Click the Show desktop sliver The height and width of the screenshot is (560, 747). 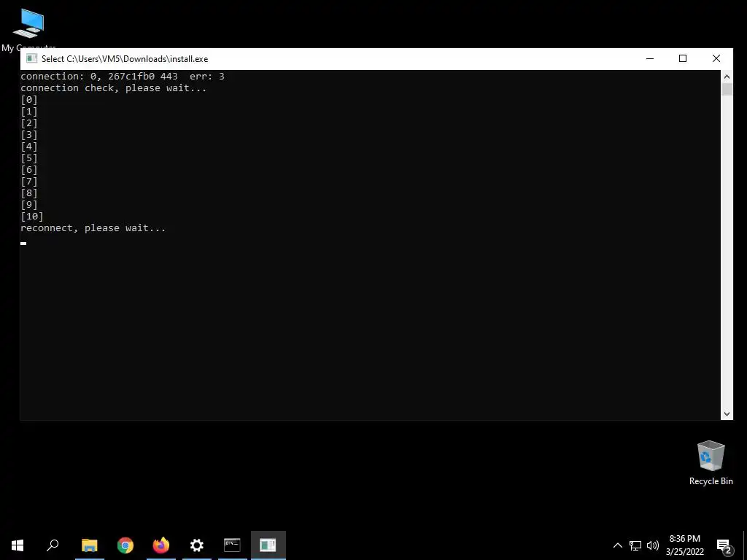coord(745,545)
